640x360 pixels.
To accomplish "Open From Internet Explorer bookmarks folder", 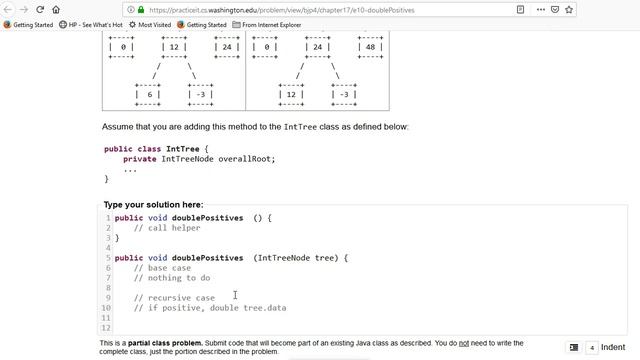I will [x=267, y=25].
